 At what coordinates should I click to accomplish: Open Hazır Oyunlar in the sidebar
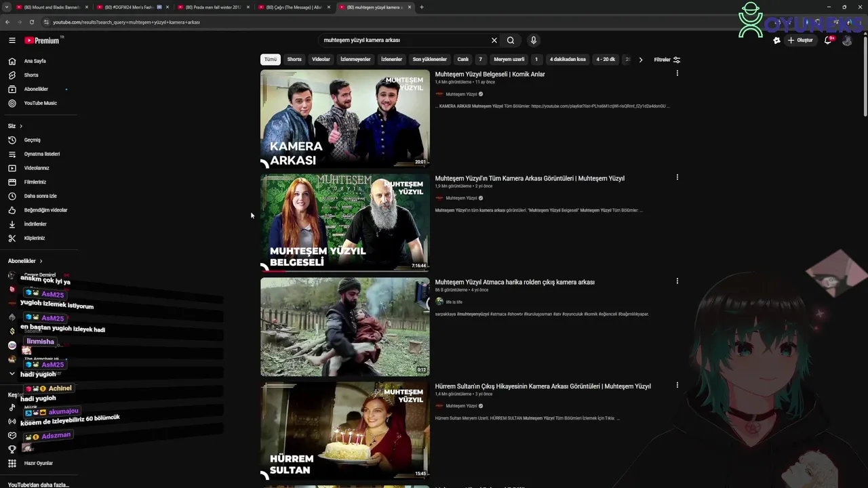(38, 463)
